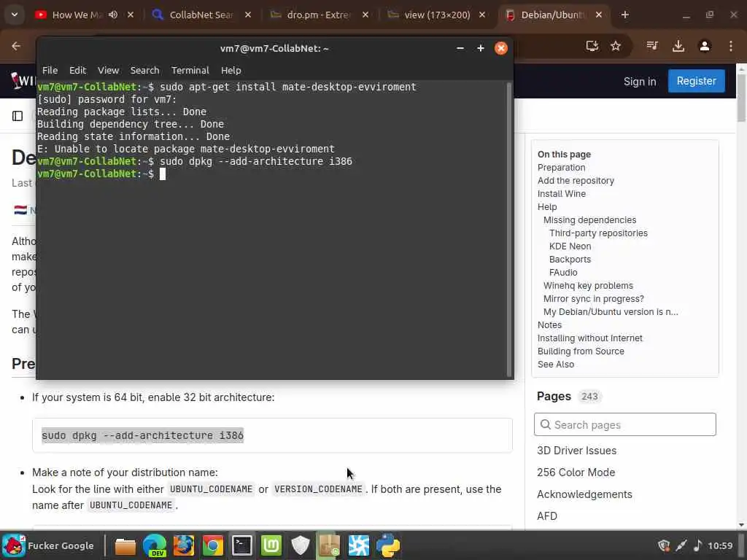Close the Debian/Ubuntu tab
Image resolution: width=747 pixels, height=560 pixels.
pos(599,15)
